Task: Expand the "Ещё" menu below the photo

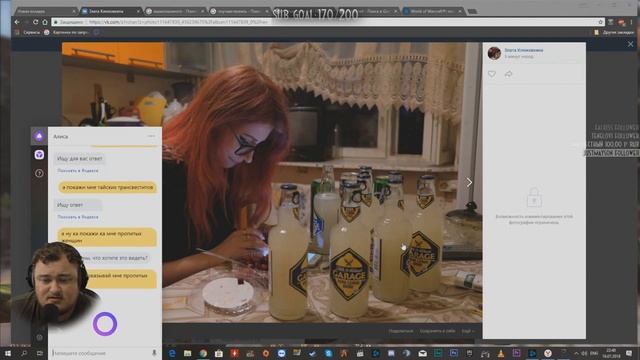Action: pyautogui.click(x=467, y=331)
